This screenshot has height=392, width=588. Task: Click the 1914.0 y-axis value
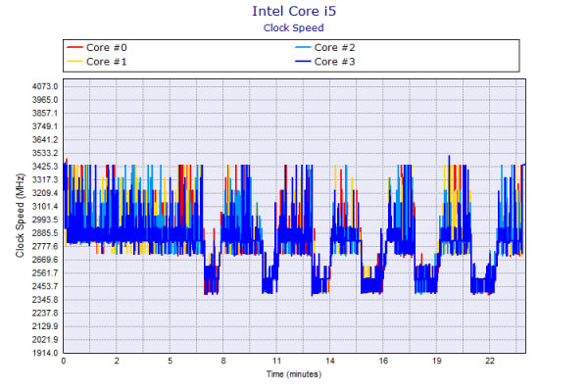(x=45, y=353)
